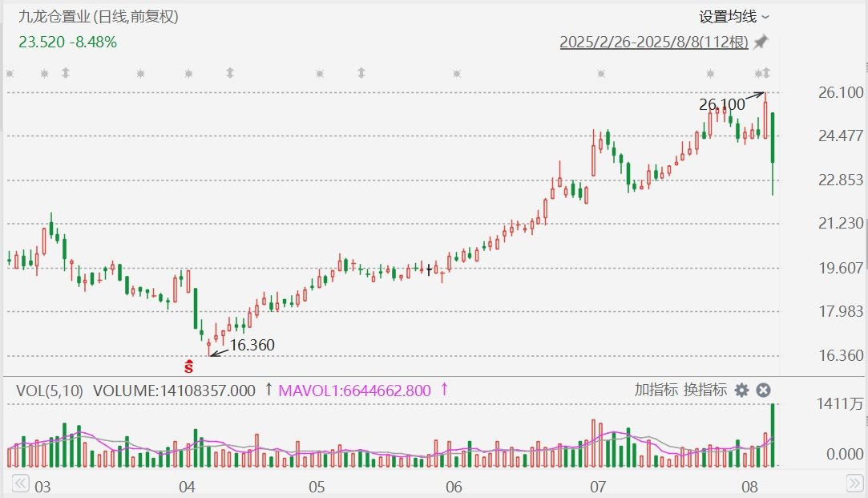Click the 04 month label on the time axis
The image size is (868, 498).
pyautogui.click(x=187, y=487)
